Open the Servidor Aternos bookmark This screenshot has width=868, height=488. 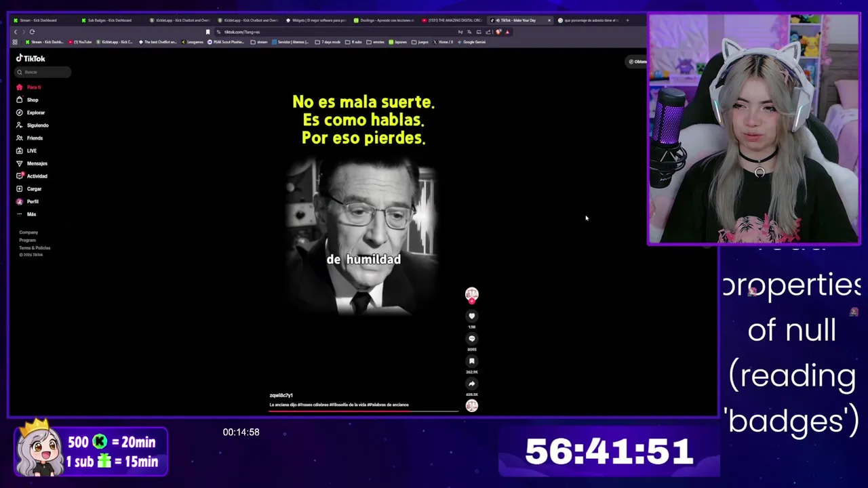click(291, 42)
